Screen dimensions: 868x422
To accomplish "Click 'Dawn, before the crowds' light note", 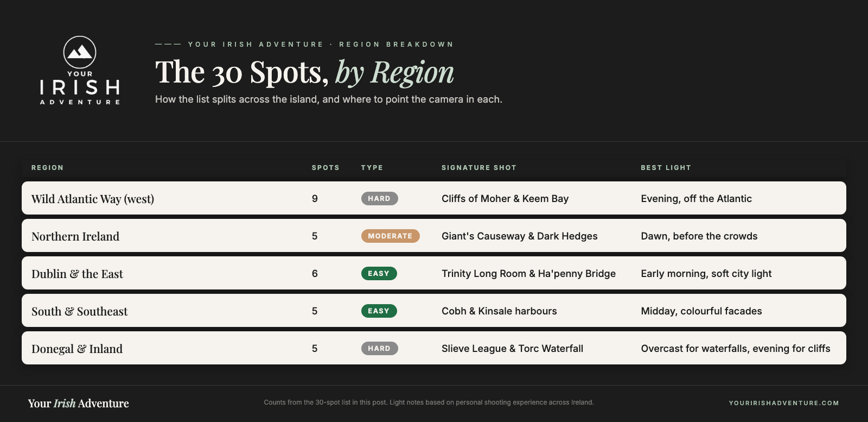I will coord(699,236).
